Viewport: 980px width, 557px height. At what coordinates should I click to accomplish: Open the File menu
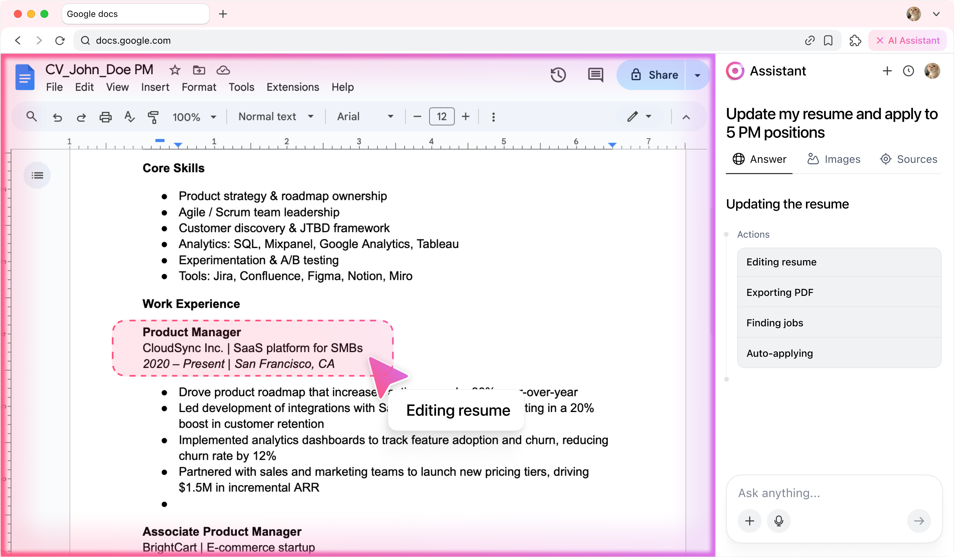pos(54,87)
